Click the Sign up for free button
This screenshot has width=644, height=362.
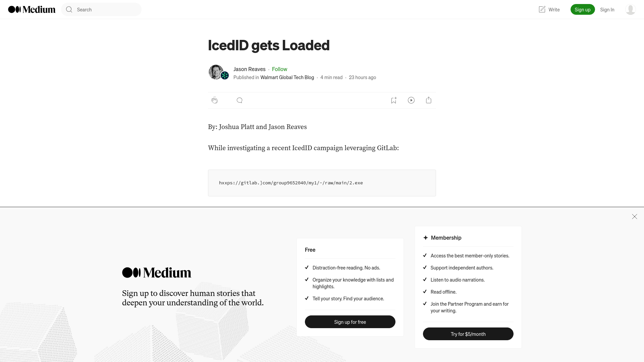[x=350, y=322]
